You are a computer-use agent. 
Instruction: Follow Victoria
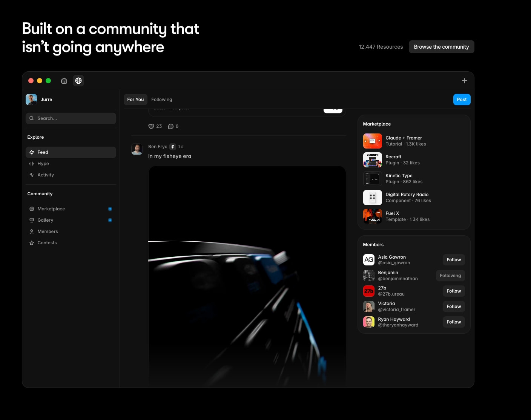point(454,307)
